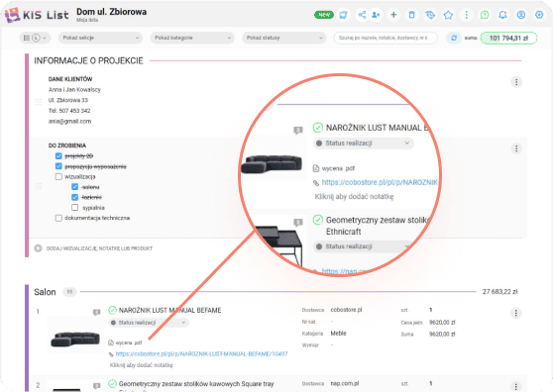This screenshot has height=392, width=553.
Task: Open the settings gear icon
Action: coord(539,15)
